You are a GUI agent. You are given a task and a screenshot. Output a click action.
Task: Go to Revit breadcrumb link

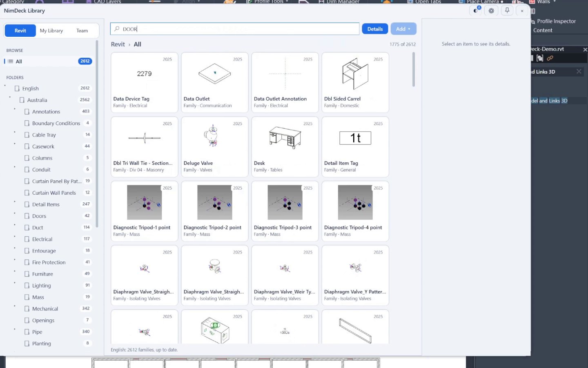(x=118, y=44)
